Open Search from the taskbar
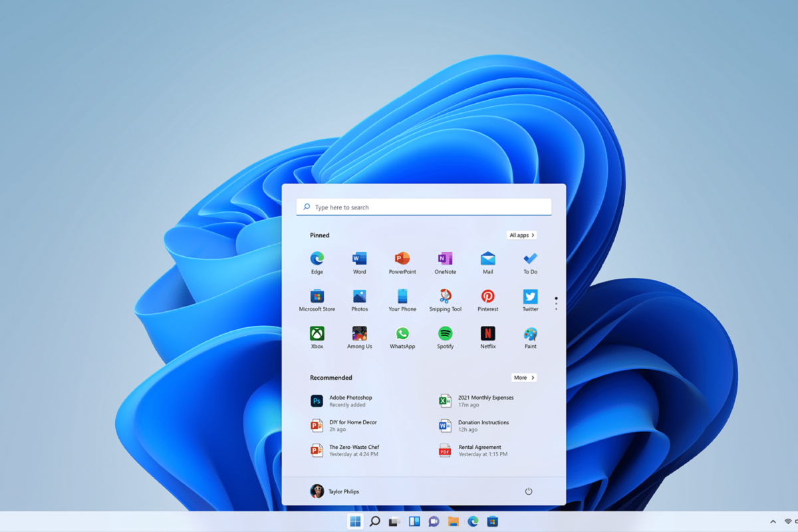Image resolution: width=798 pixels, height=532 pixels. click(375, 521)
